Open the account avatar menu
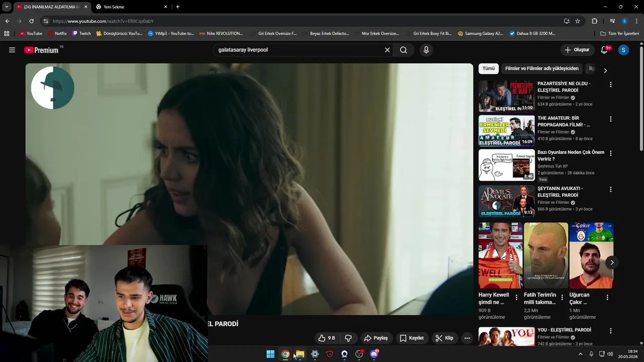 [623, 50]
